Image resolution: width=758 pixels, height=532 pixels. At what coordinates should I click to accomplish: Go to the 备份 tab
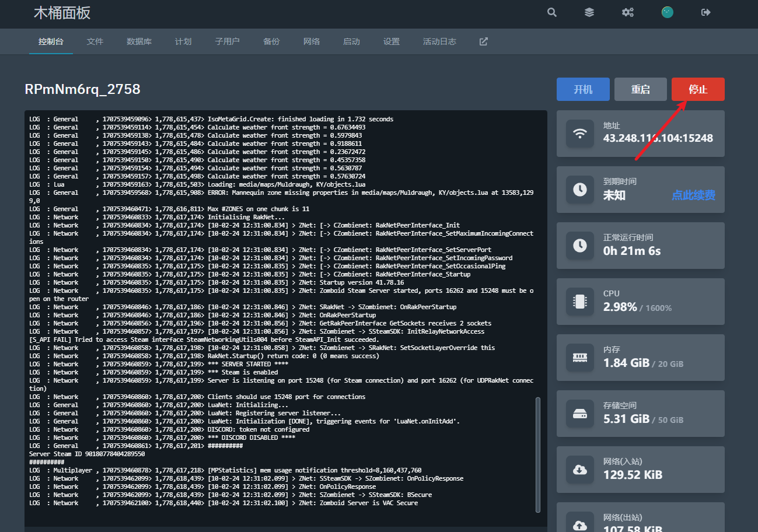[271, 41]
